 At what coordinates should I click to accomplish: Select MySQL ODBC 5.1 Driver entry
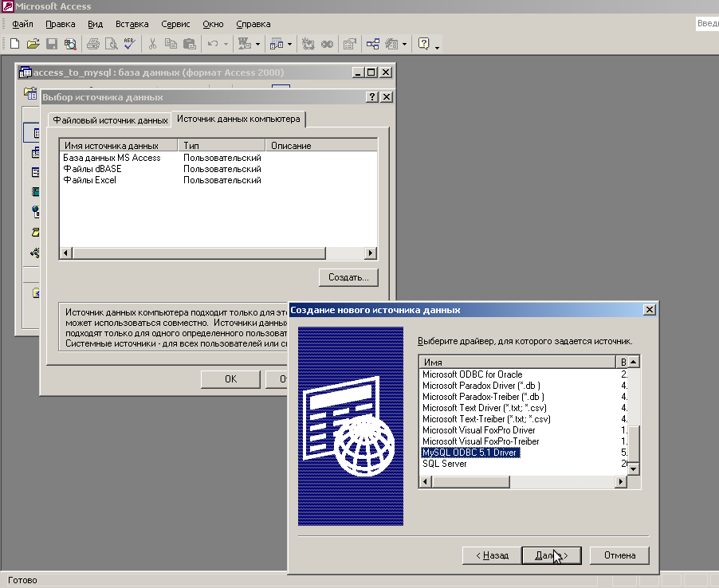(x=470, y=453)
